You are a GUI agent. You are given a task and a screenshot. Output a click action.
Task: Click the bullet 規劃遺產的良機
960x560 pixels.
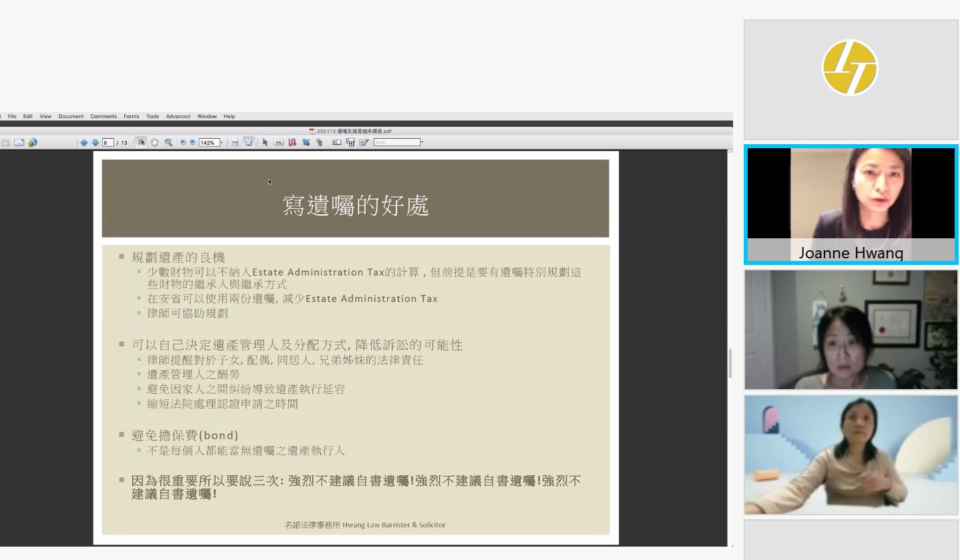(x=178, y=257)
